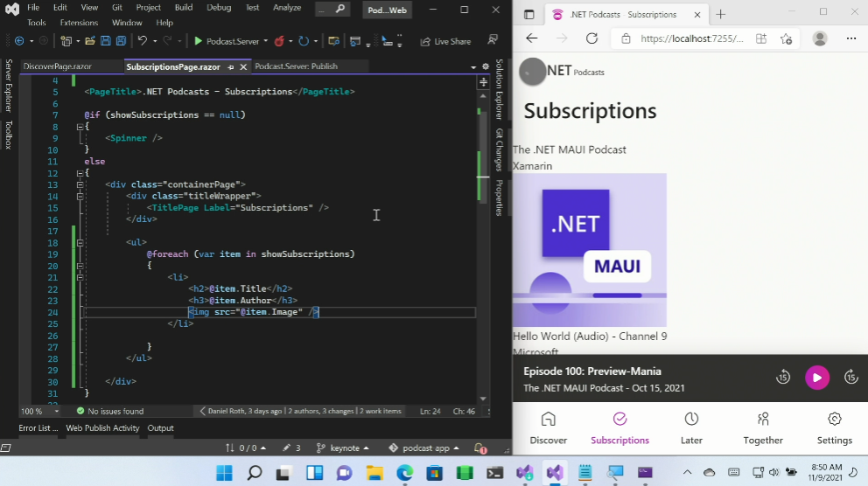This screenshot has height=486, width=868.
Task: Open a new browser tab
Action: [x=720, y=15]
